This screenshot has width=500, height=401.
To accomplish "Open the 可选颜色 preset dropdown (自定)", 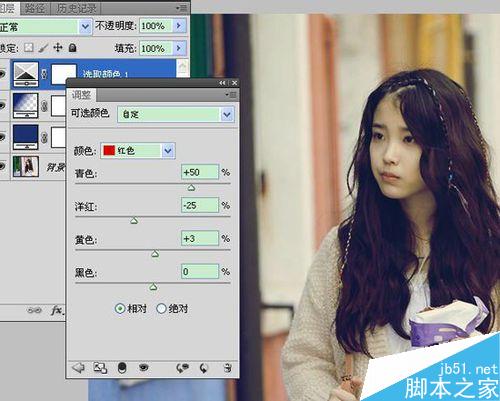I will point(176,114).
